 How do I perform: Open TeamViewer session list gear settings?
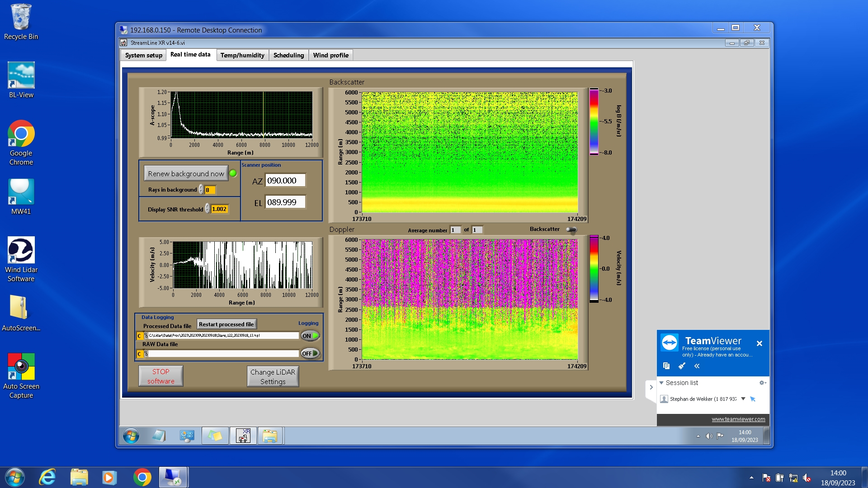coord(762,383)
